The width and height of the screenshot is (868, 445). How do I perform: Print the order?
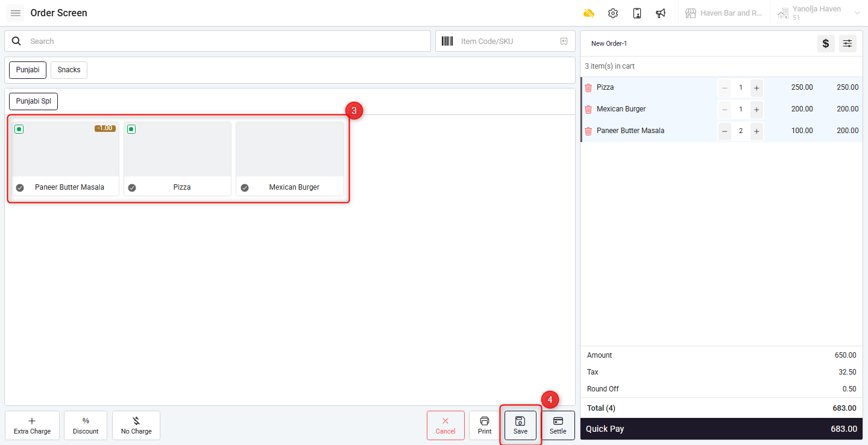(x=485, y=426)
